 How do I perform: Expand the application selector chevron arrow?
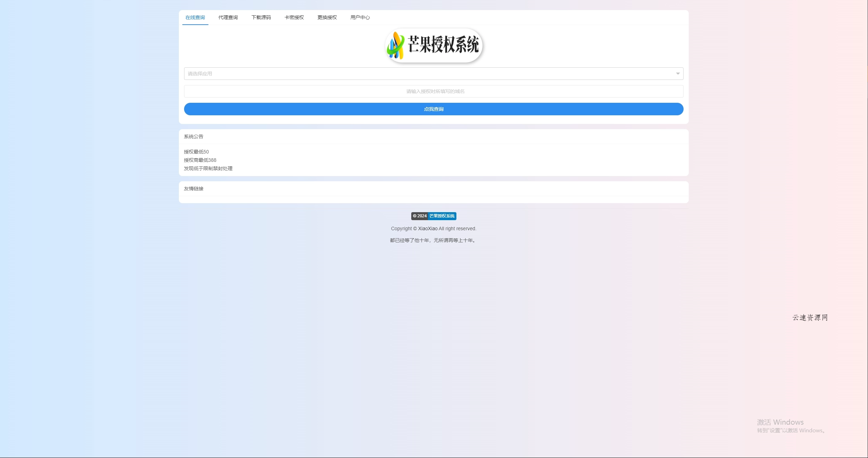(x=677, y=73)
